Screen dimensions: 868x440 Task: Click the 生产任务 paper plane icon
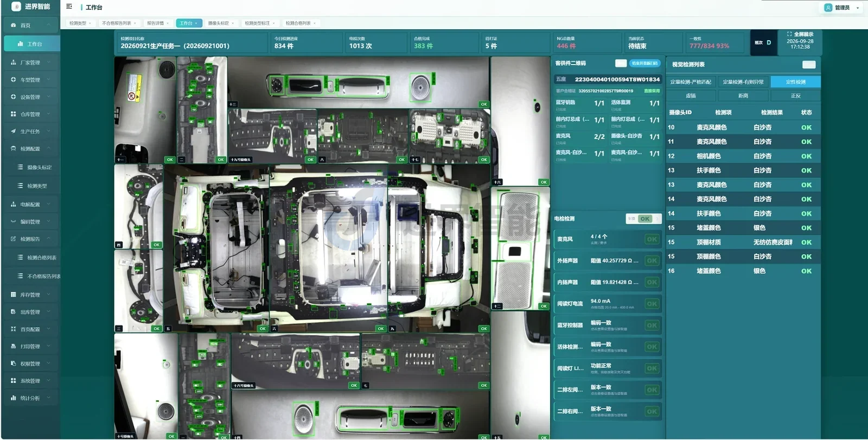coord(14,131)
